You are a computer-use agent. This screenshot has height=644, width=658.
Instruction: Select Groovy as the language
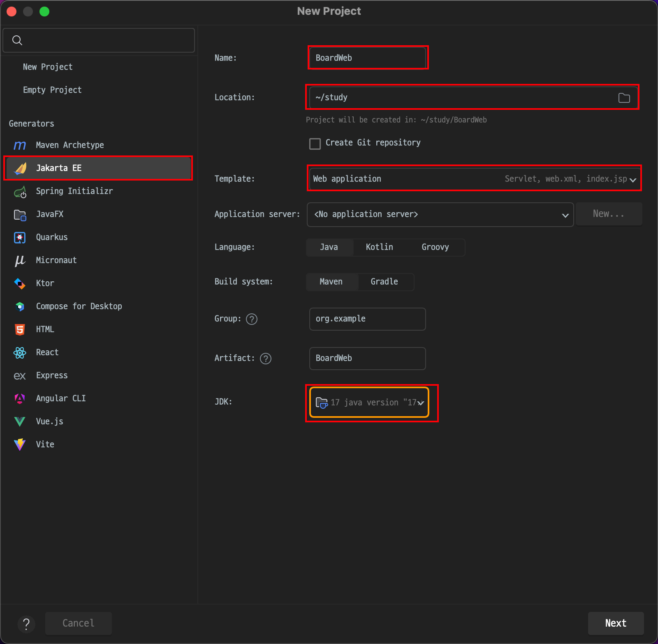[435, 247]
